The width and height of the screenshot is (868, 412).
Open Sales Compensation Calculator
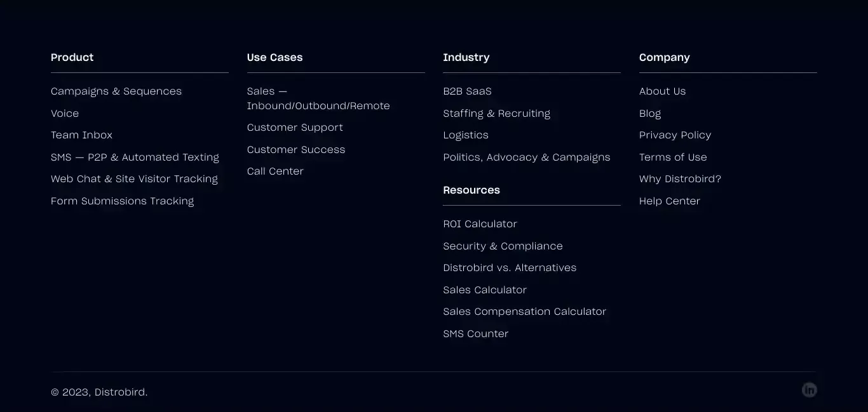point(525,312)
